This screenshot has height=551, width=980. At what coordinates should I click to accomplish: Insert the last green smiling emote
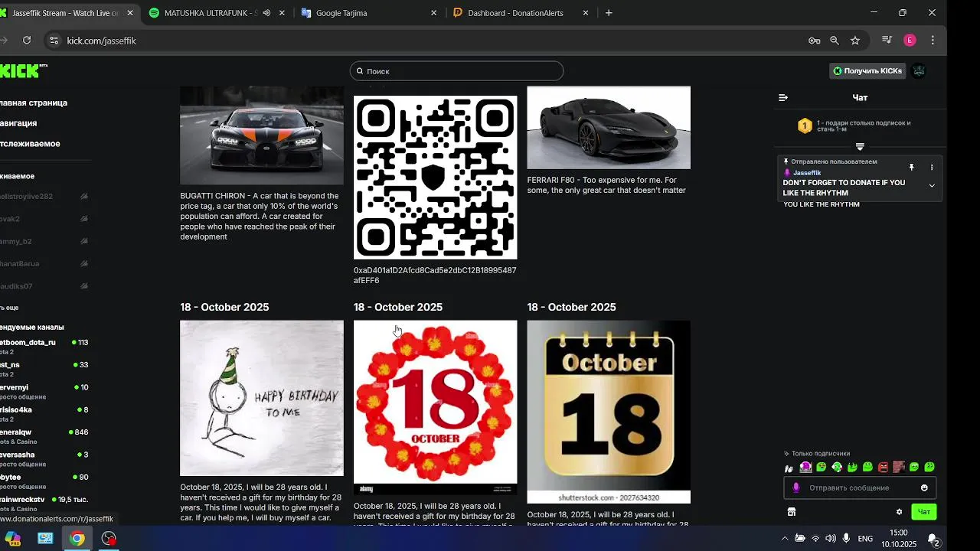(929, 467)
